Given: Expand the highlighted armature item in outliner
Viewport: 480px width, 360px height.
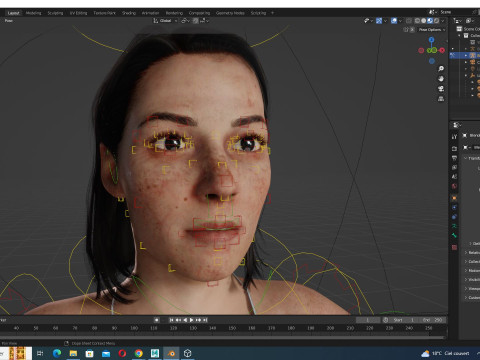Looking at the screenshot, I should click(x=466, y=55).
